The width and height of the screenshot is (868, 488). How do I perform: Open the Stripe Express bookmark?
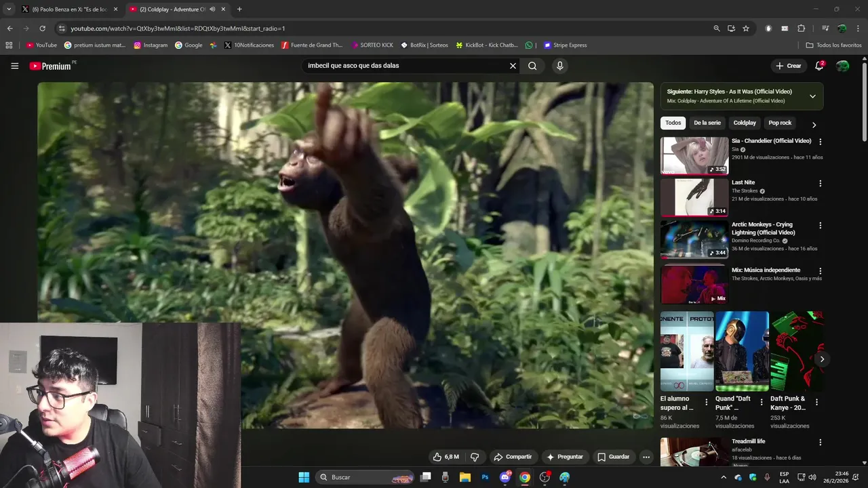point(565,45)
